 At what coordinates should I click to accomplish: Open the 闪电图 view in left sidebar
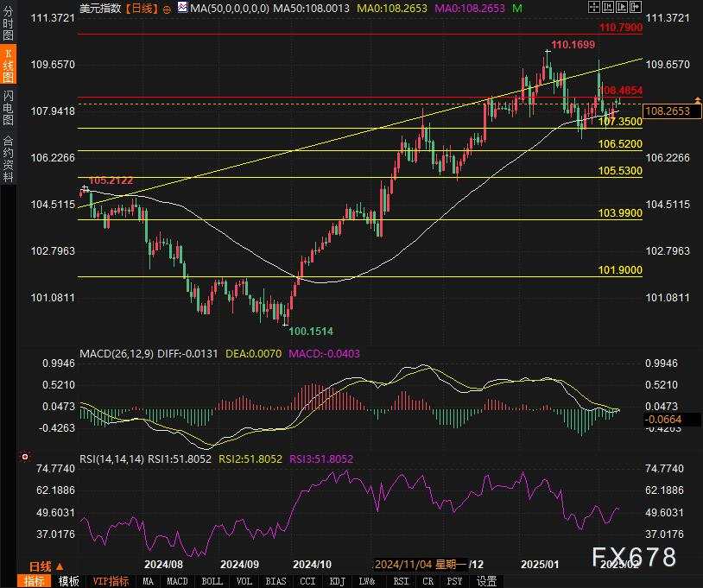[8, 108]
